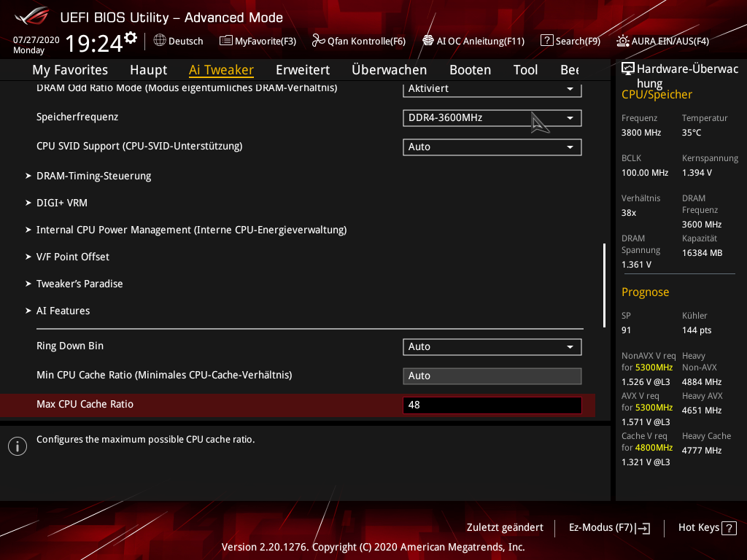Select the Max CPU Cache Ratio row label
747x560 pixels.
85,404
